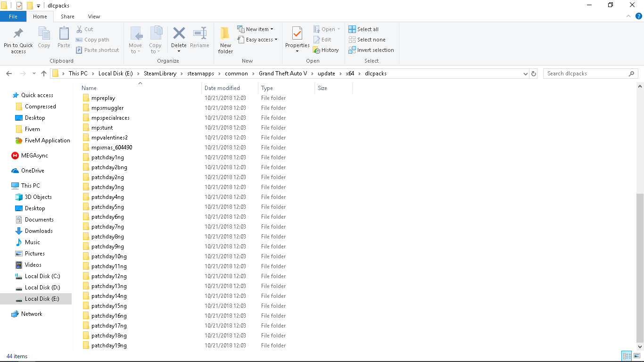Image resolution: width=644 pixels, height=362 pixels.
Task: Expand address bar history dropdown
Action: pyautogui.click(x=526, y=74)
